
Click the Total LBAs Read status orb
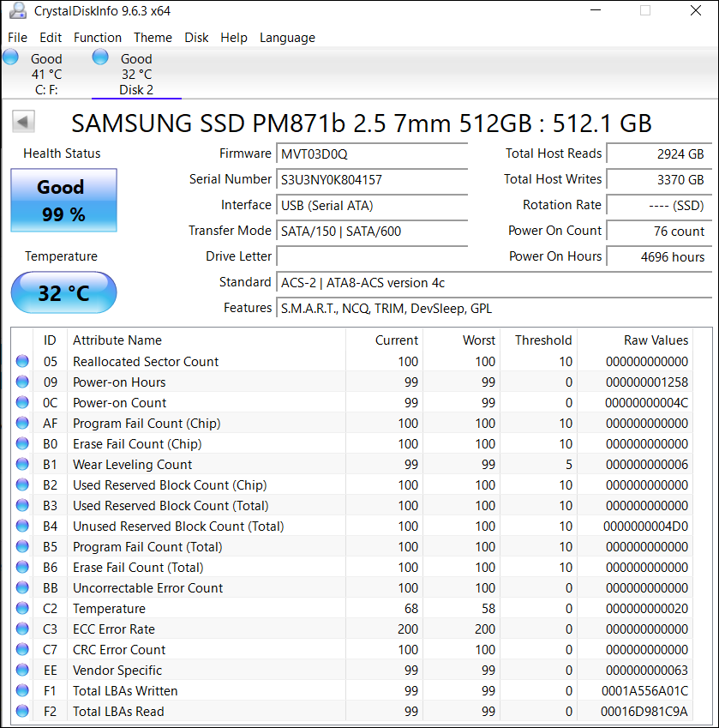tap(22, 712)
